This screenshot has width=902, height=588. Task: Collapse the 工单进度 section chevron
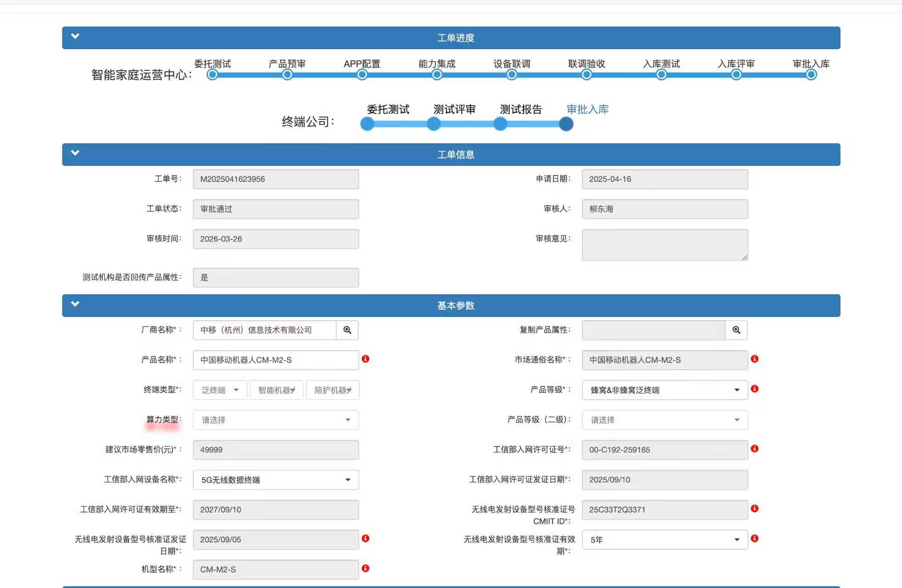pos(75,36)
